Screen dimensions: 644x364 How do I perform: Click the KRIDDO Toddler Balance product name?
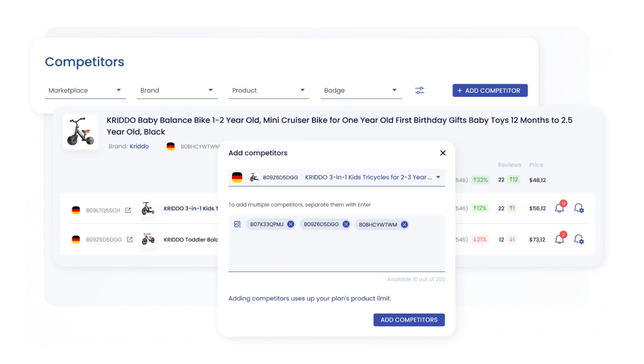tap(191, 240)
